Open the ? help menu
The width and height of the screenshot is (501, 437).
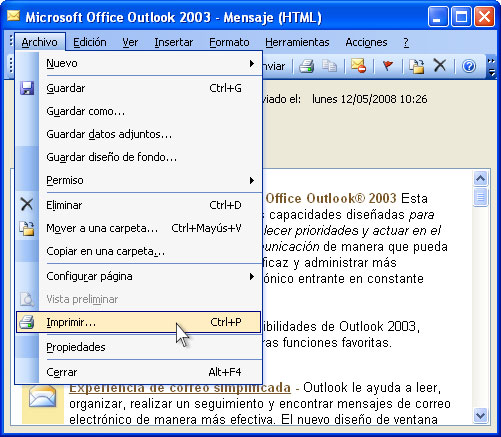406,42
